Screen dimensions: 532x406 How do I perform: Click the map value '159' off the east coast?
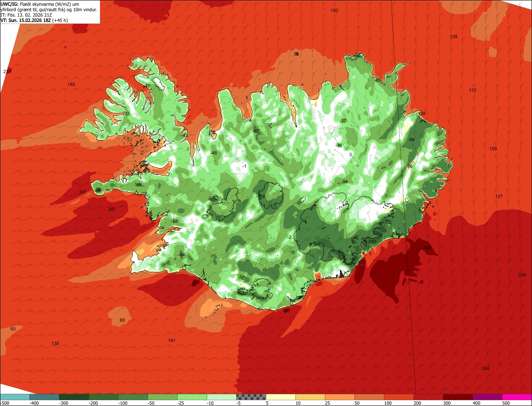pyautogui.click(x=493, y=149)
